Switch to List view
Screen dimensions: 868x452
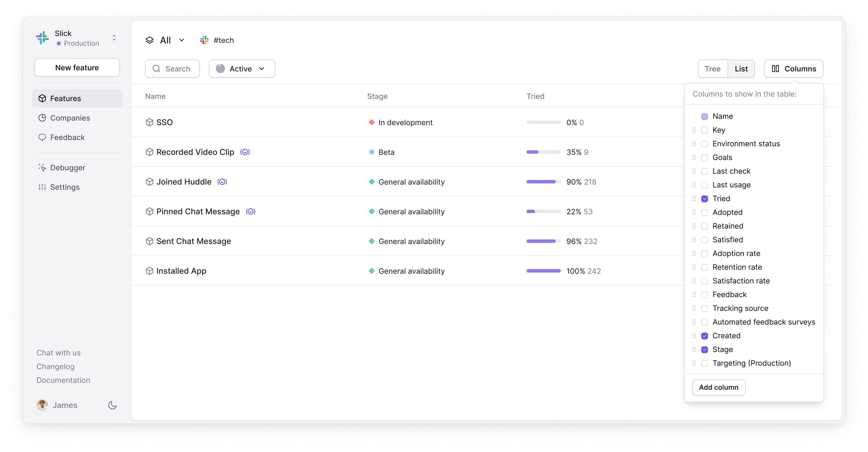[x=741, y=69]
